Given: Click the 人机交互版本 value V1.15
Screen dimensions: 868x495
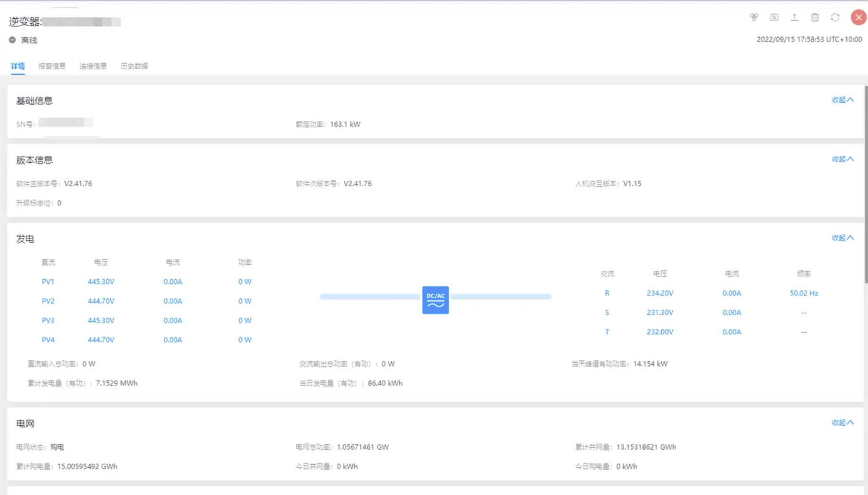Looking at the screenshot, I should [632, 184].
